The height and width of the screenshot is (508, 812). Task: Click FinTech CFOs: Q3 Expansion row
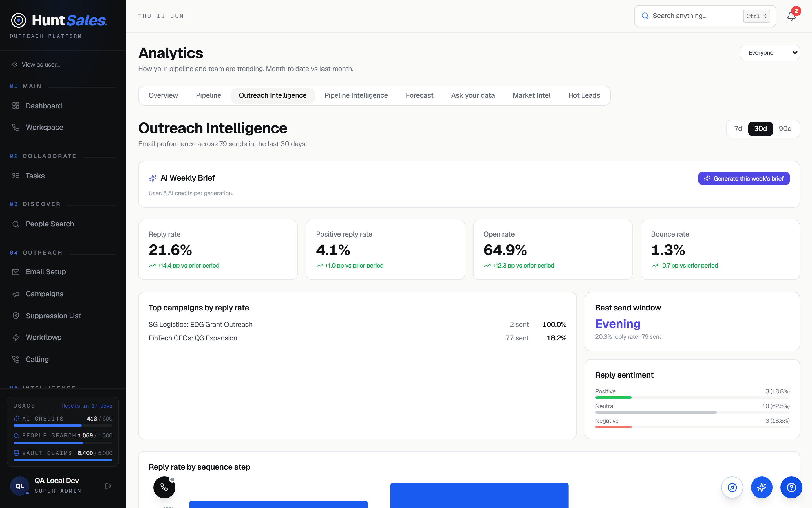[x=357, y=338]
